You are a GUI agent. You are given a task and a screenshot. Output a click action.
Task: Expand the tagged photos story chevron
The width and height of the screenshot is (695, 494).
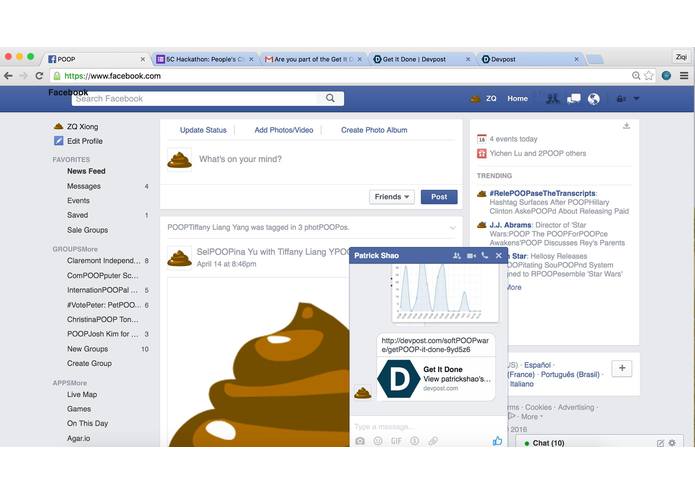point(453,228)
